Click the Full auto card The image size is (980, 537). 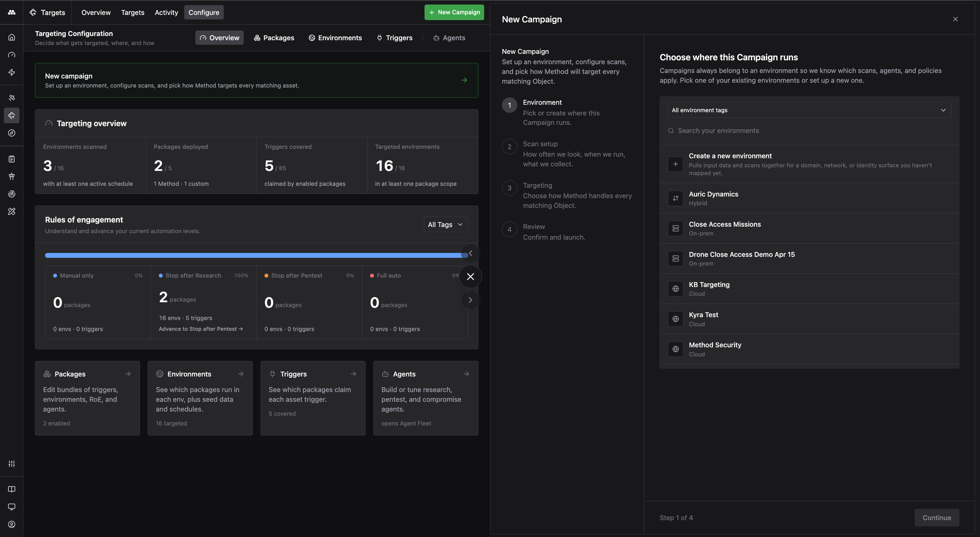415,302
